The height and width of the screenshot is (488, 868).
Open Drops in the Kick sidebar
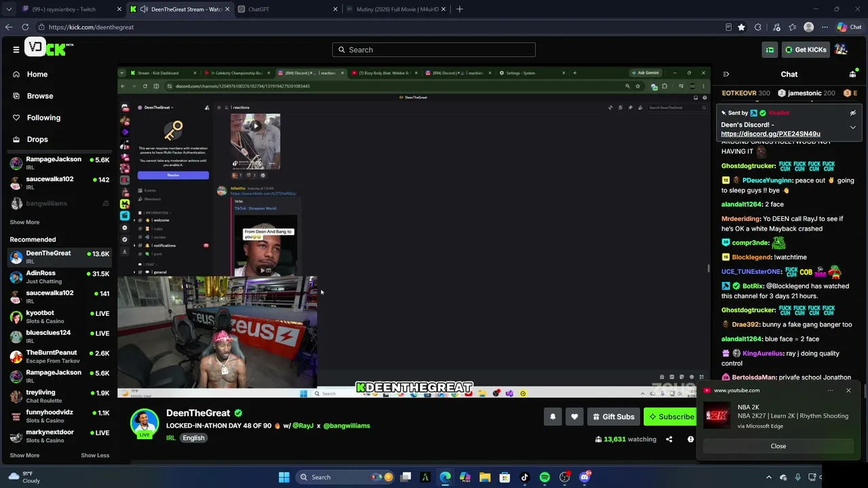click(37, 139)
